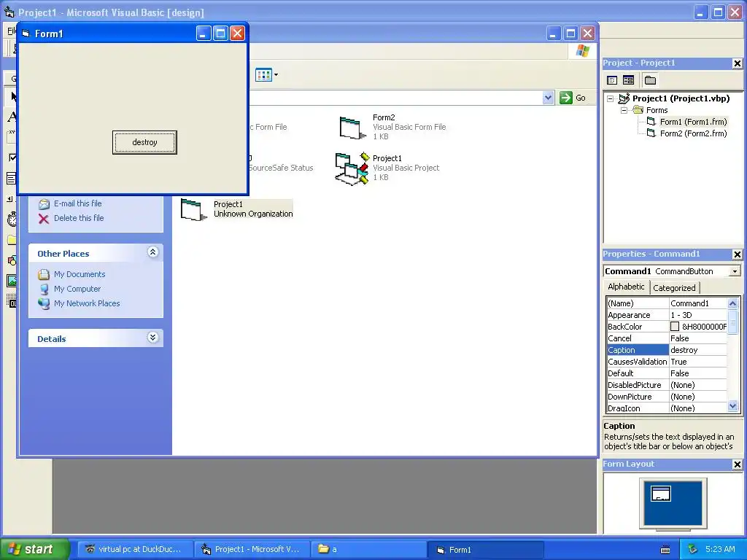Switch to folder 'a' taskbar item
The image size is (747, 560).
click(368, 549)
